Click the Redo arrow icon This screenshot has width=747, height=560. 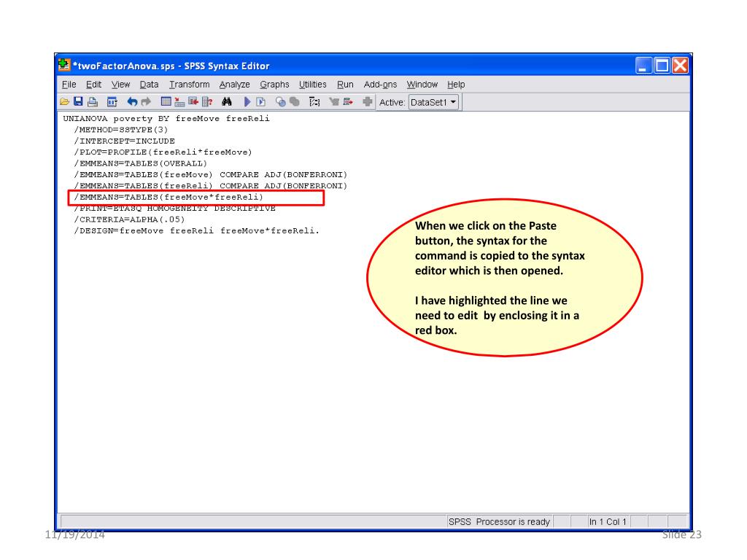[x=146, y=102]
